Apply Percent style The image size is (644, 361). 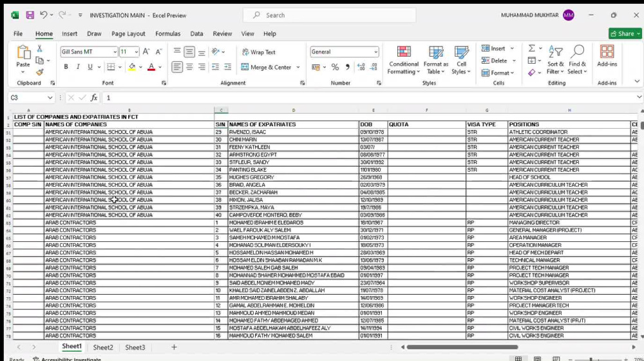pos(335,67)
